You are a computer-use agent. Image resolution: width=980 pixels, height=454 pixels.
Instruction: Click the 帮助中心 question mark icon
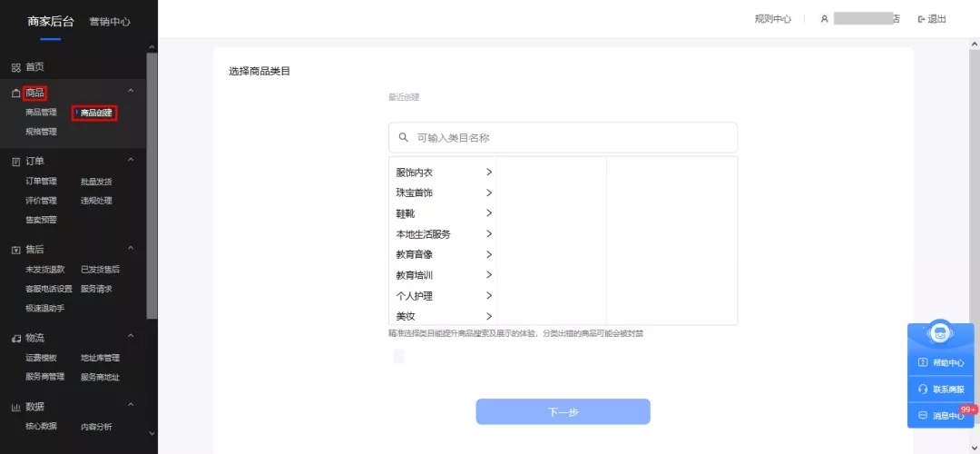point(923,362)
